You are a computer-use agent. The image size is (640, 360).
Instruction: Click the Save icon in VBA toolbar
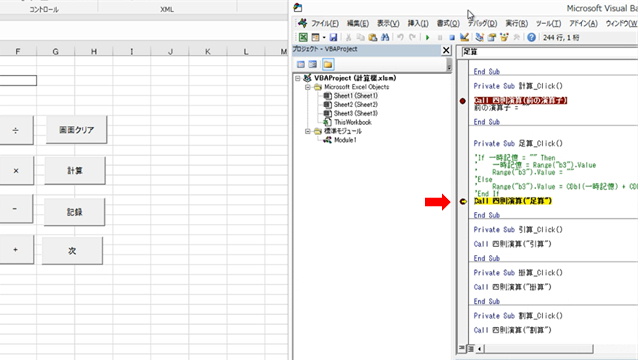333,38
